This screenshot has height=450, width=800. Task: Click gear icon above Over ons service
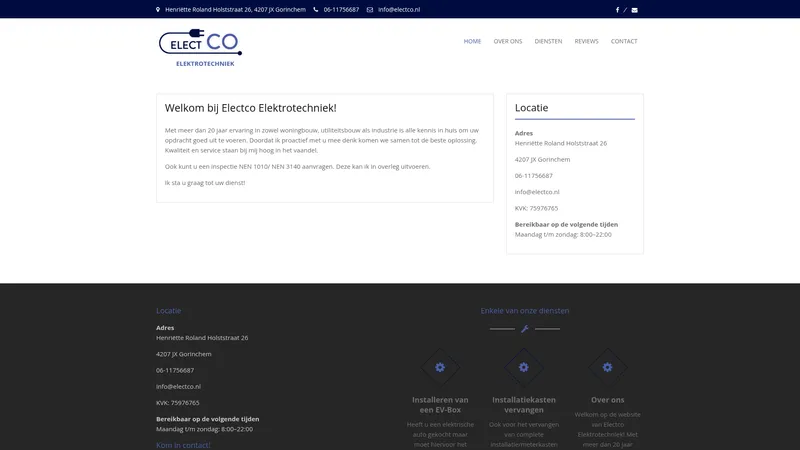click(x=607, y=367)
